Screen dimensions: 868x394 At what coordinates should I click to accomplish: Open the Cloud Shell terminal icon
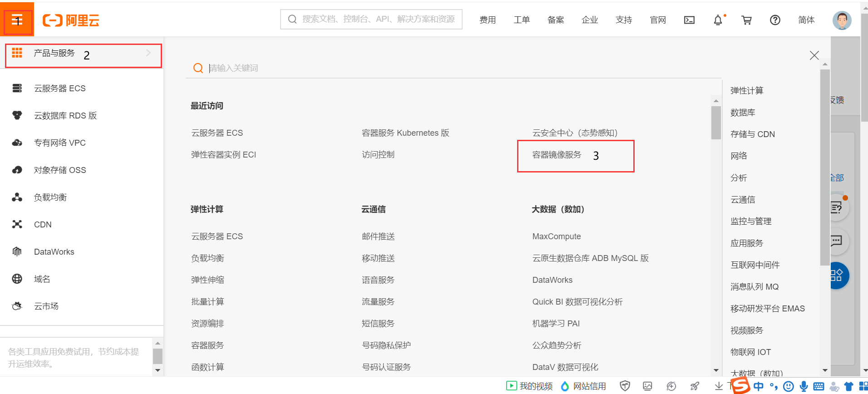click(x=689, y=20)
